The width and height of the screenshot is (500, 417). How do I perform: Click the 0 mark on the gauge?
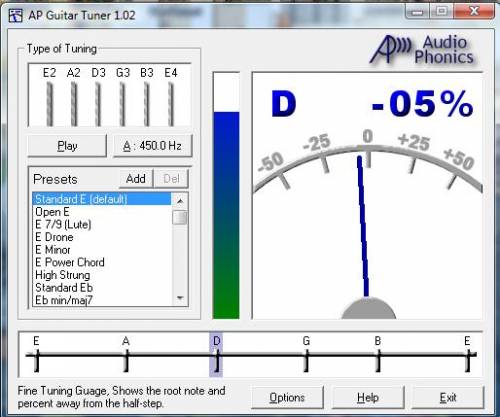point(367,136)
